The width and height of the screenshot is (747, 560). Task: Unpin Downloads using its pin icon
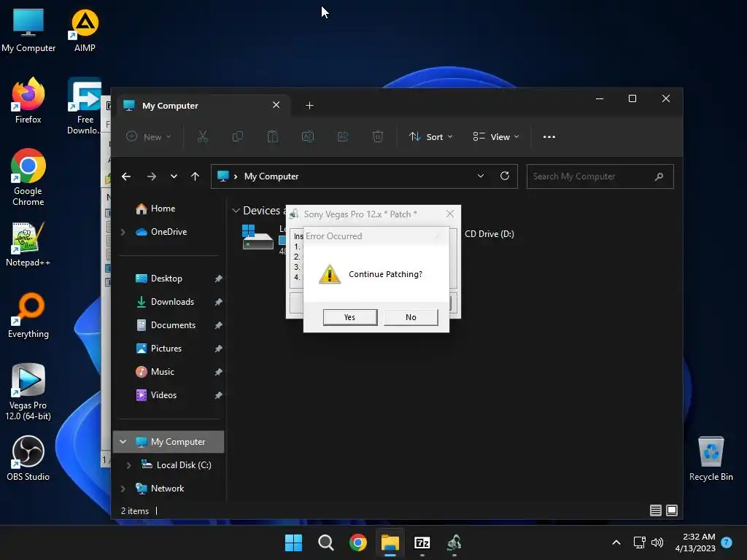click(218, 302)
